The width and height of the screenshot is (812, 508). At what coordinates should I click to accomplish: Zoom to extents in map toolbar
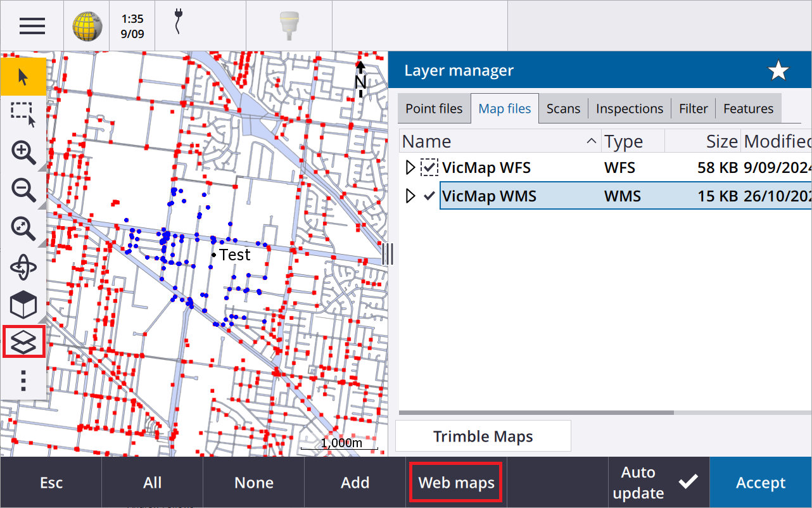click(23, 228)
